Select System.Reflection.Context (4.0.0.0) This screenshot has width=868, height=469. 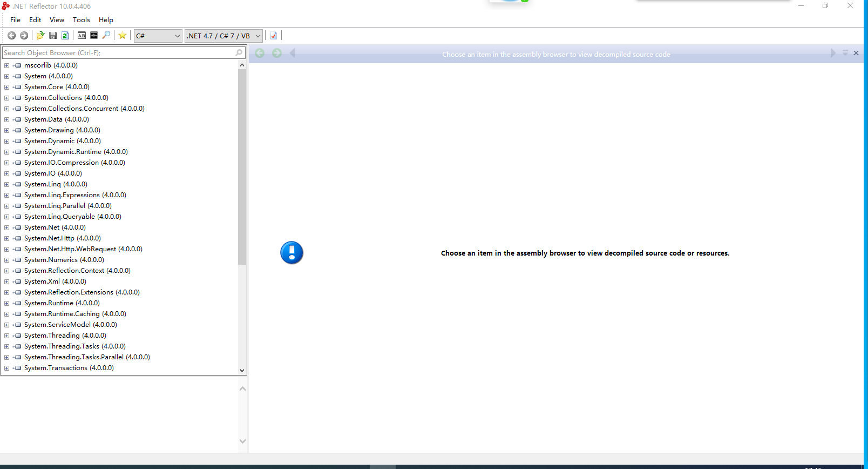77,271
